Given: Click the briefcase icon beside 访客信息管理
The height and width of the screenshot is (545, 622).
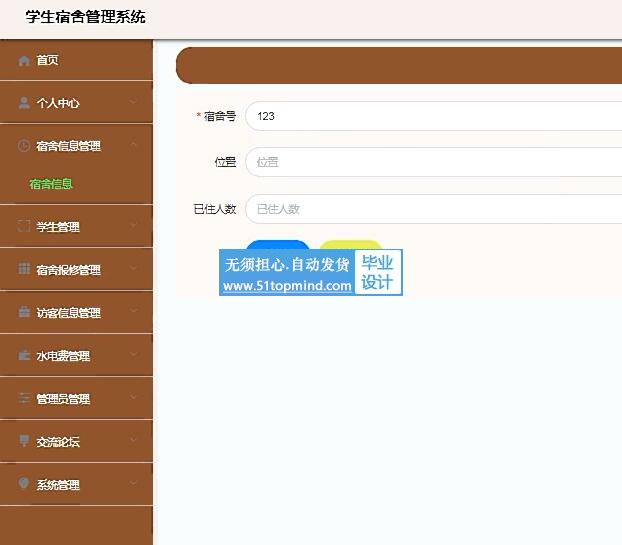Looking at the screenshot, I should 24,312.
